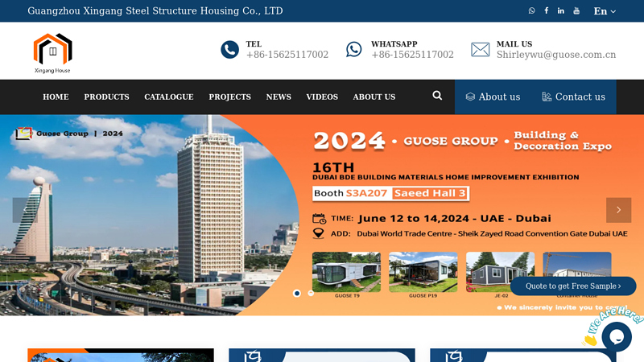Click the blue About us button
Screen dimensions: 644x362
[493, 97]
